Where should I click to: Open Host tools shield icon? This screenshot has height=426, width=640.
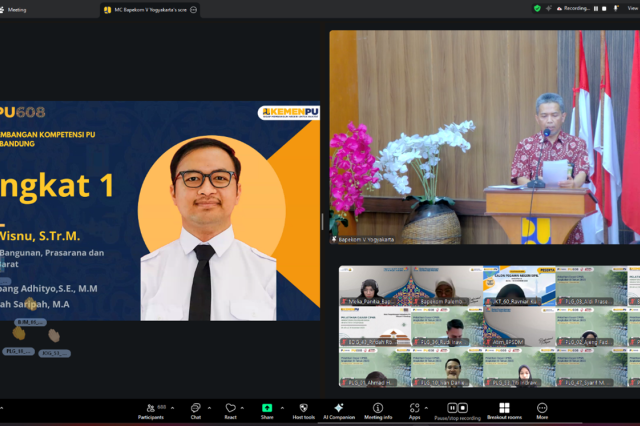[303, 409]
